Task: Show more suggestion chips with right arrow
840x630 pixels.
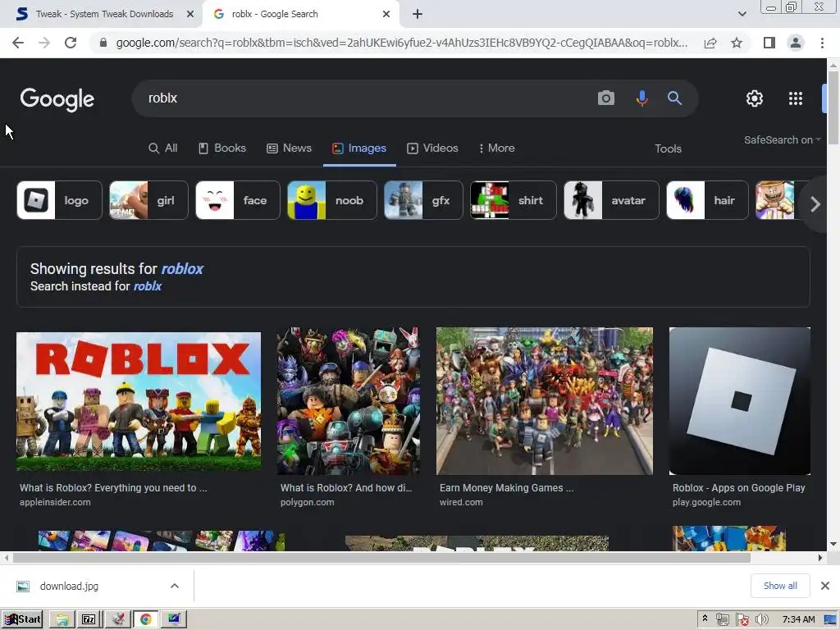Action: tap(815, 204)
